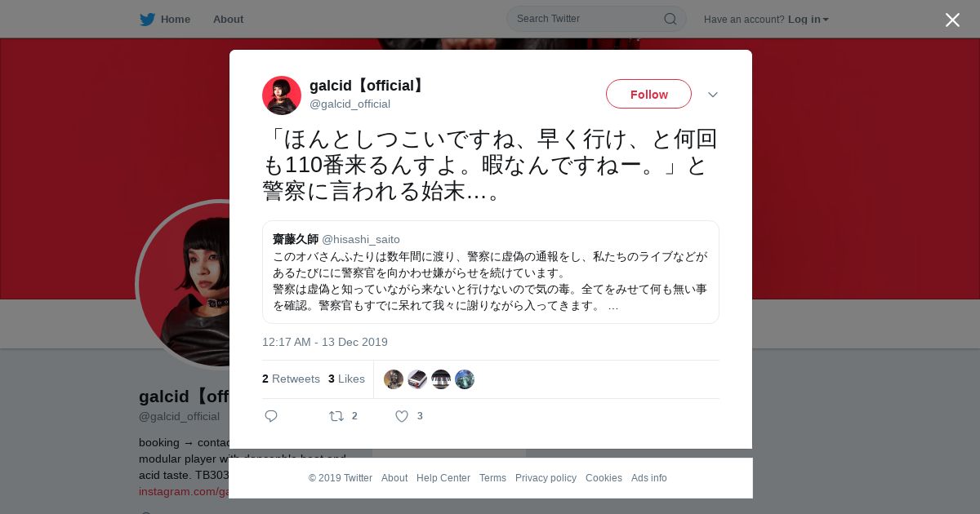Open the About tab in top navigation
Viewport: 980px width, 514px height.
coord(228,19)
